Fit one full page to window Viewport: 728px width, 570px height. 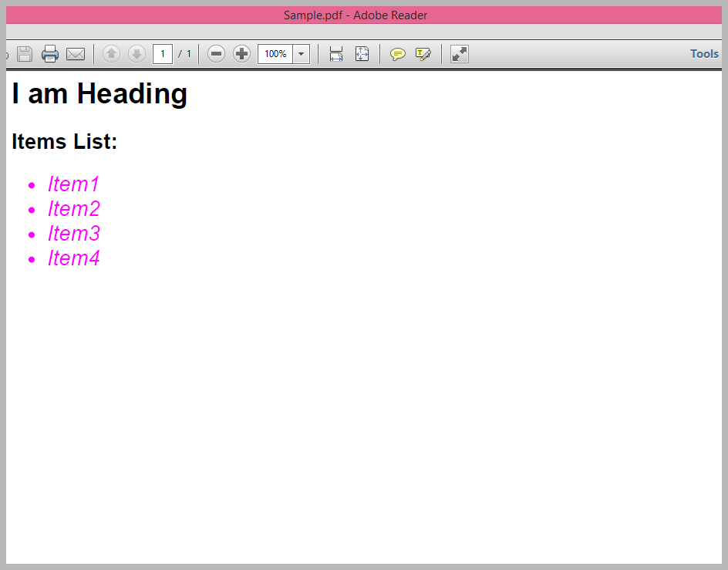click(x=362, y=54)
